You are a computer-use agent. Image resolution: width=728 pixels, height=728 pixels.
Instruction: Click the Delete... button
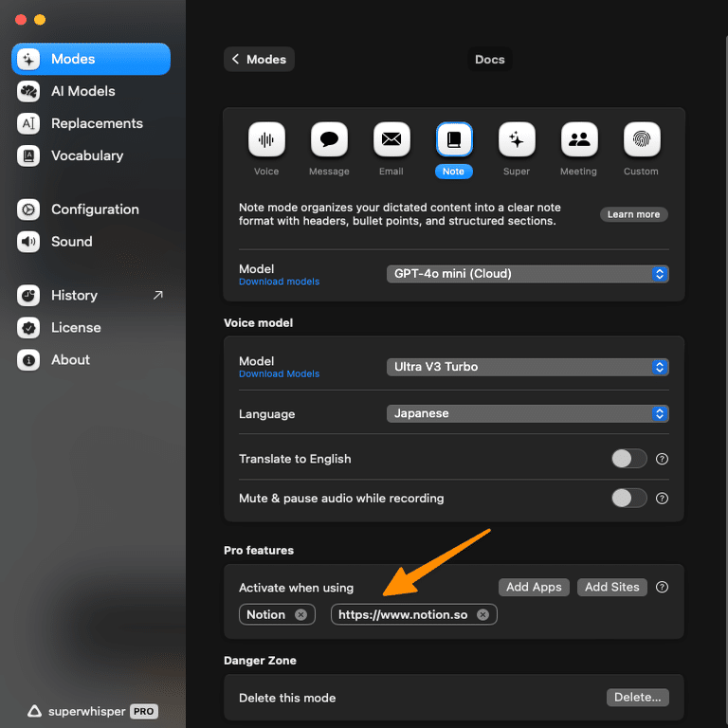point(637,697)
